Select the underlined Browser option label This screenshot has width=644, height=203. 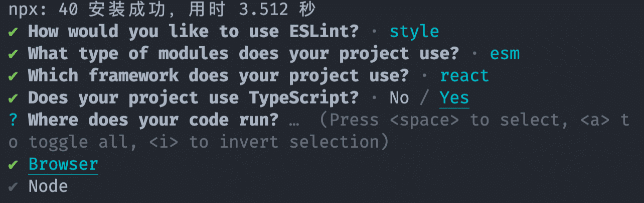coord(63,164)
